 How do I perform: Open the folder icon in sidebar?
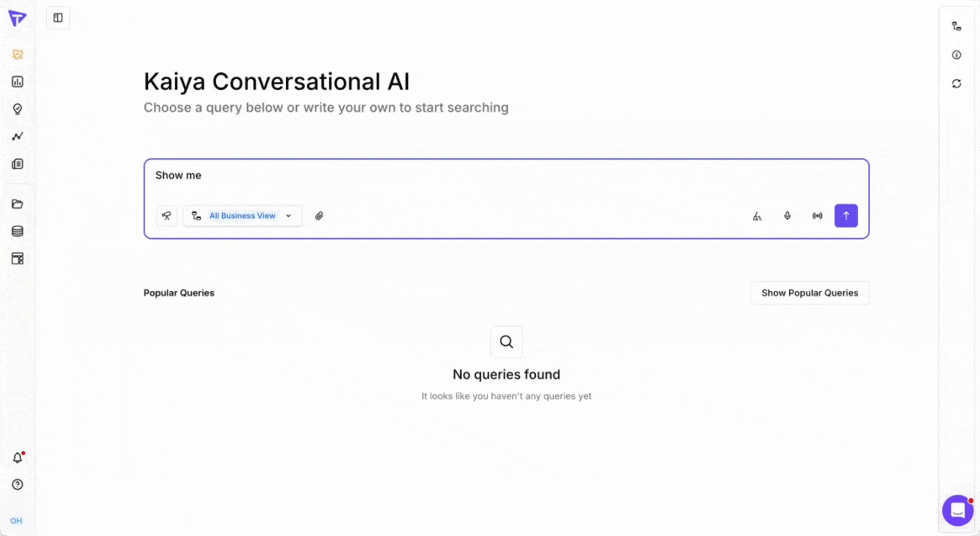click(x=18, y=204)
